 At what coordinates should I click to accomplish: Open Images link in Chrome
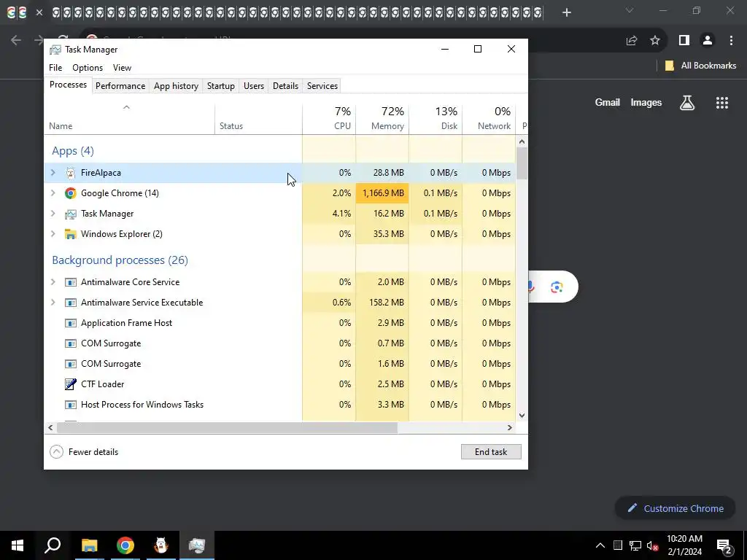tap(646, 102)
